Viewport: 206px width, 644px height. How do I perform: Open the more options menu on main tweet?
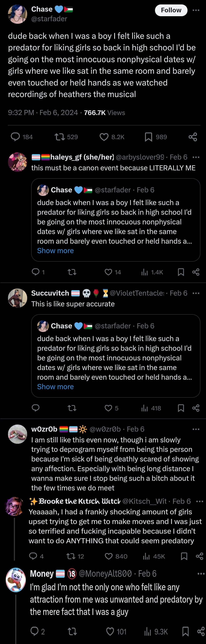pos(196,10)
